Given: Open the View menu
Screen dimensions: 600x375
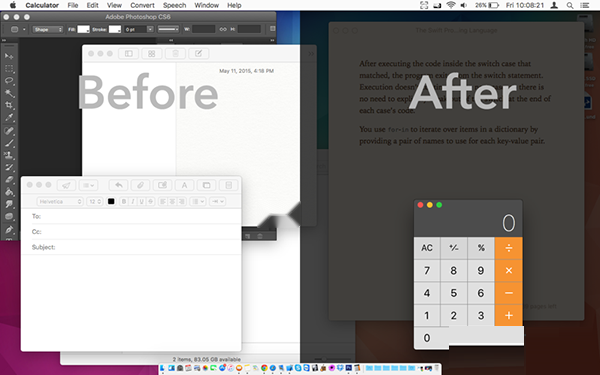Looking at the screenshot, I should click(114, 5).
